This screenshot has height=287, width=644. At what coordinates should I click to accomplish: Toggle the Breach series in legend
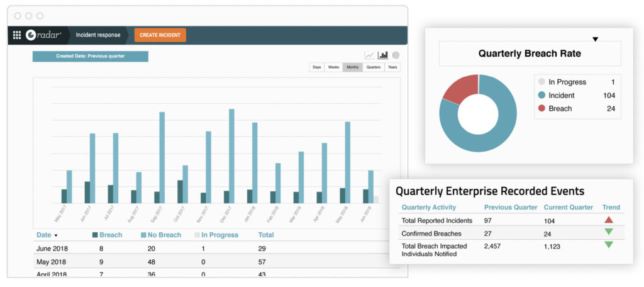107,235
